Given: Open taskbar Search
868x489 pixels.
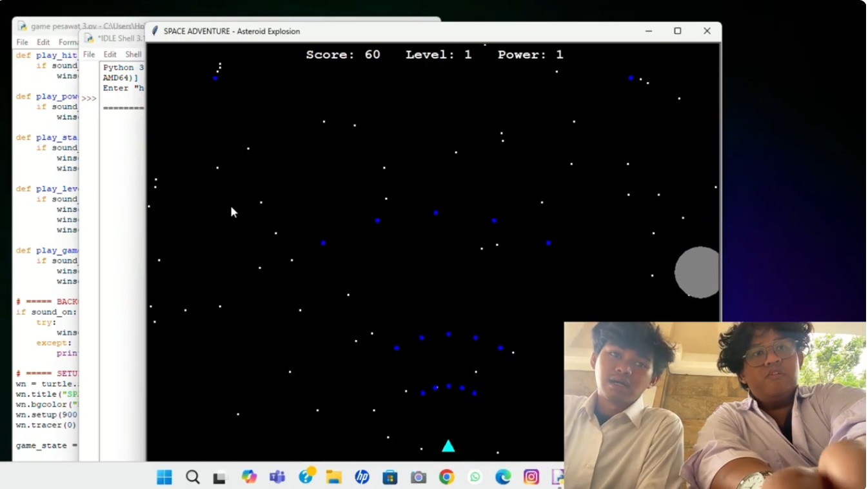Looking at the screenshot, I should point(192,477).
